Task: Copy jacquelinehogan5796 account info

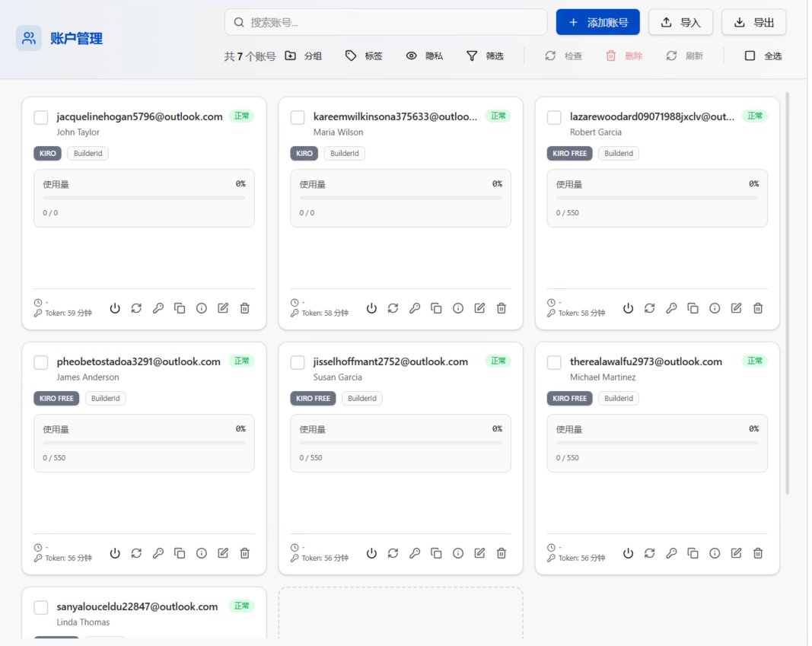Action: click(x=180, y=308)
